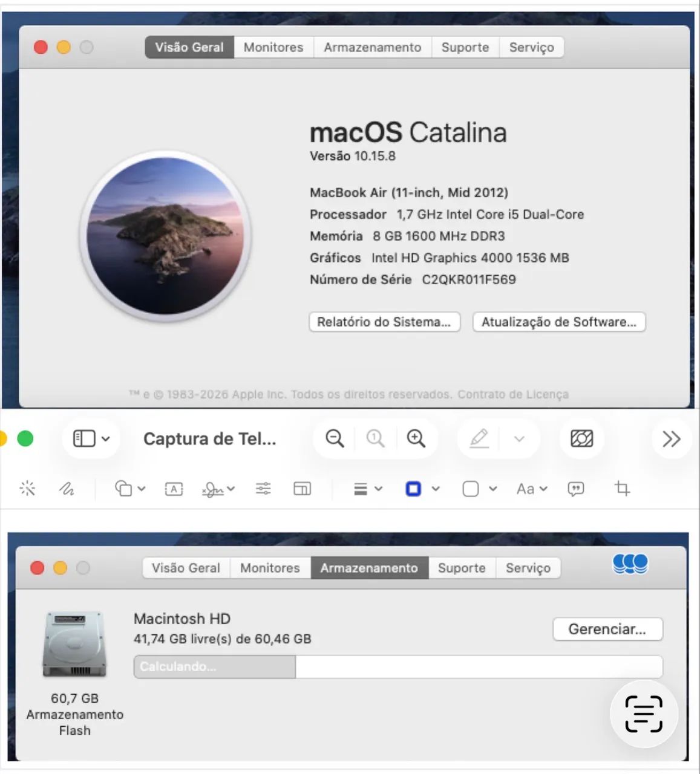This screenshot has width=700, height=774.
Task: Click the Aa text style icon
Action: (525, 489)
